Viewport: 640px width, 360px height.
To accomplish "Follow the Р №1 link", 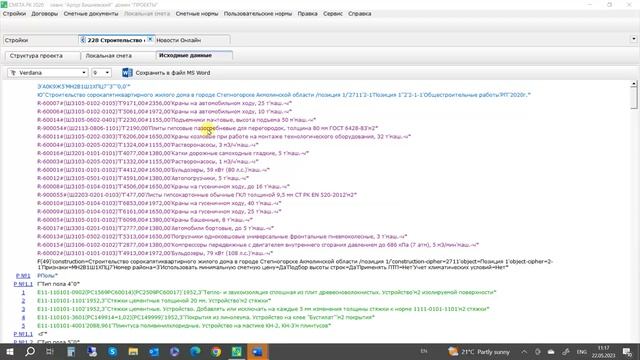I will coord(23,276).
